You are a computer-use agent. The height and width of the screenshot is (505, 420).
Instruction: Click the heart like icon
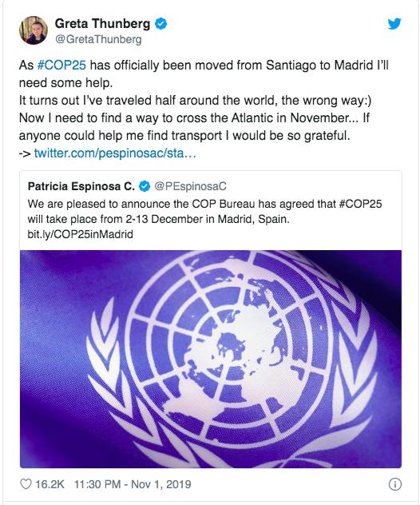coord(26,484)
